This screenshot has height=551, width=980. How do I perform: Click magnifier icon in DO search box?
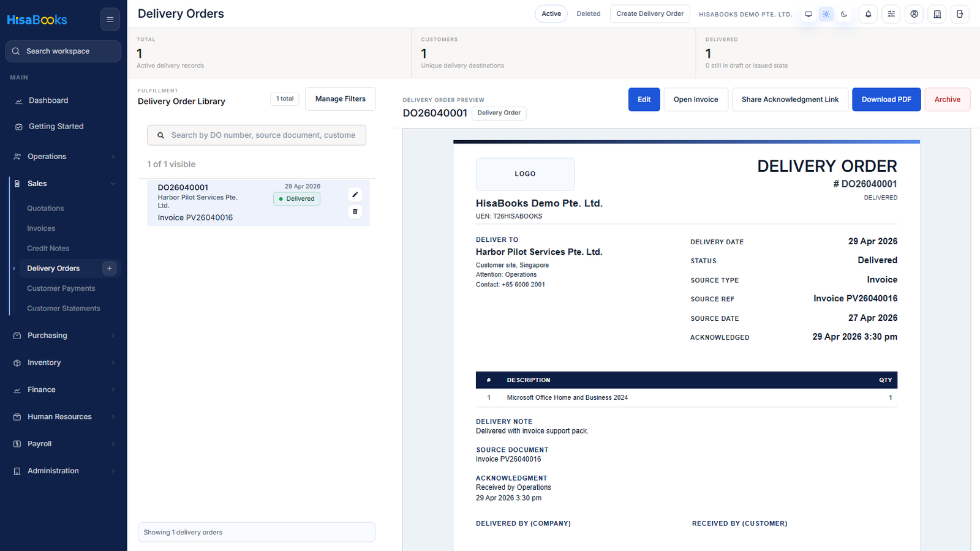160,135
